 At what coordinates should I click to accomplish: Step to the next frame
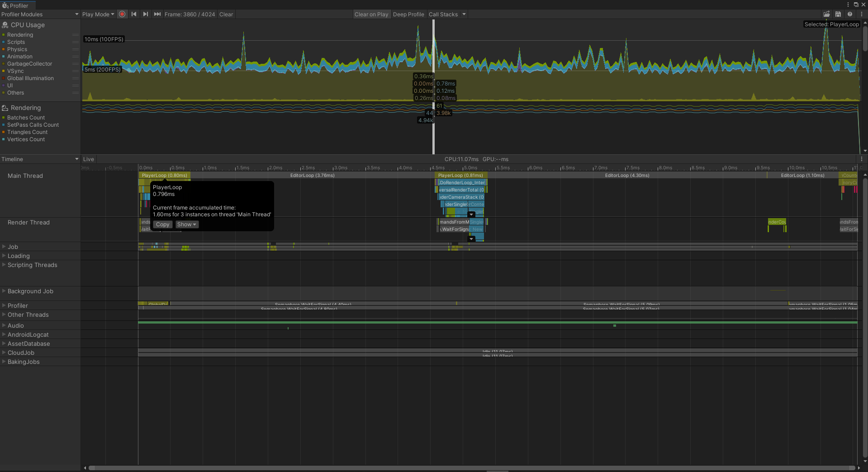click(x=145, y=14)
